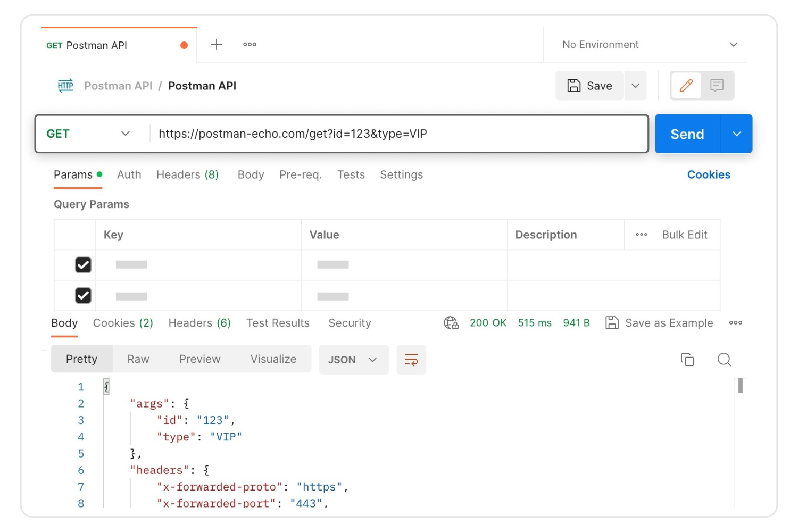Image resolution: width=798 pixels, height=532 pixels.
Task: Open the search in response body
Action: coord(724,360)
